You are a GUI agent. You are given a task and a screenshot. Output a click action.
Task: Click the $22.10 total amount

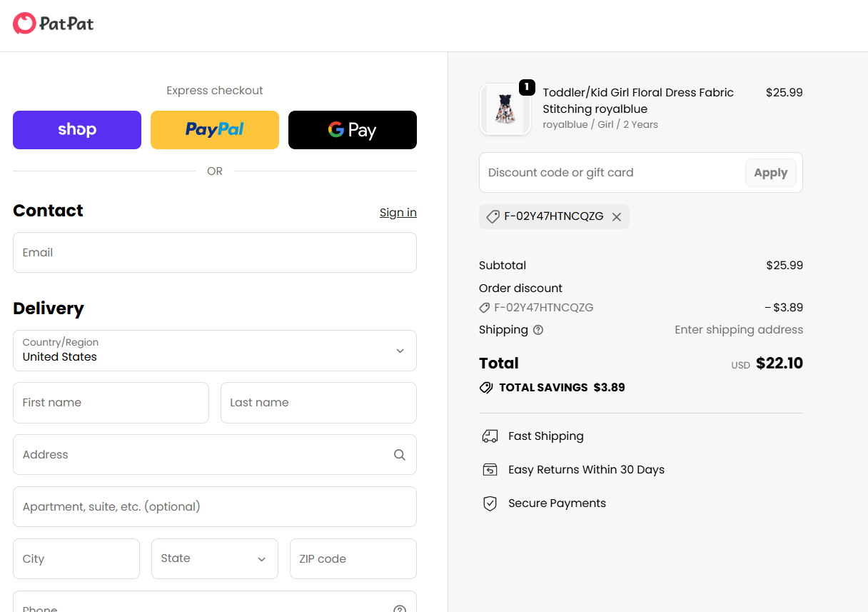(779, 363)
